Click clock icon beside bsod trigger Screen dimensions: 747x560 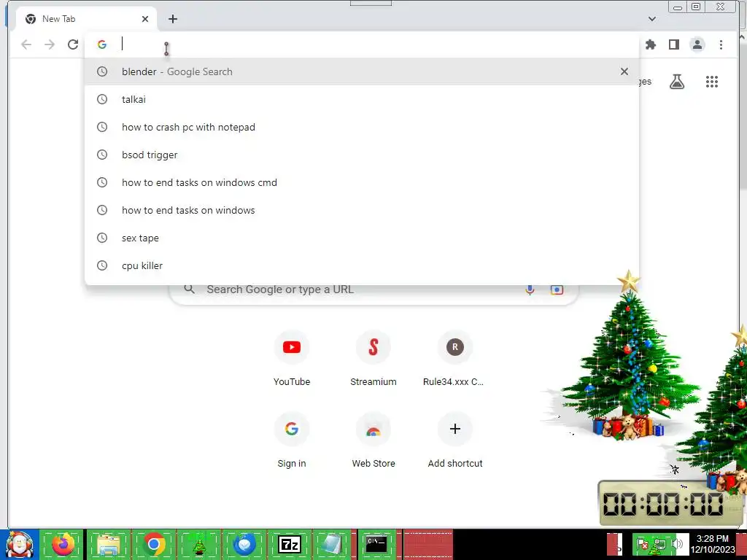[x=102, y=155]
